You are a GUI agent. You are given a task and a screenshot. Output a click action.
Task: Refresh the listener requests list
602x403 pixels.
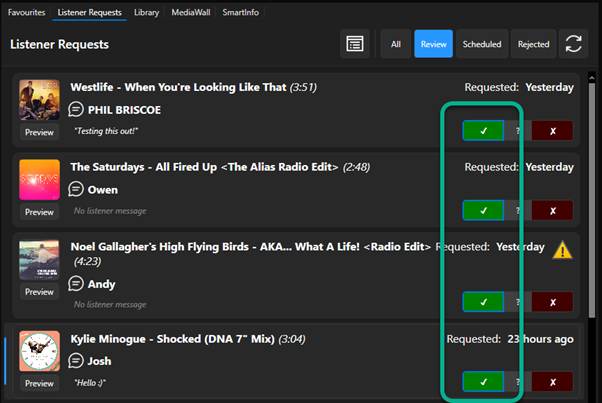[573, 44]
